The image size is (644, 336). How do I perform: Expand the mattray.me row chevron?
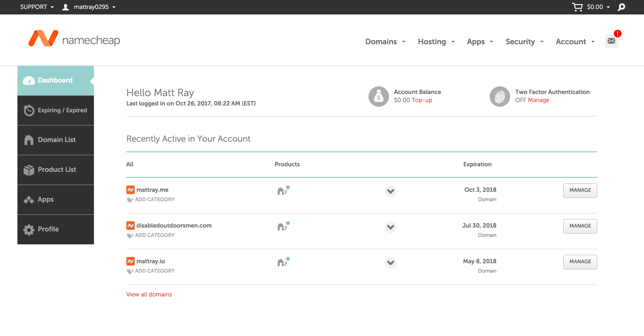coord(390,191)
